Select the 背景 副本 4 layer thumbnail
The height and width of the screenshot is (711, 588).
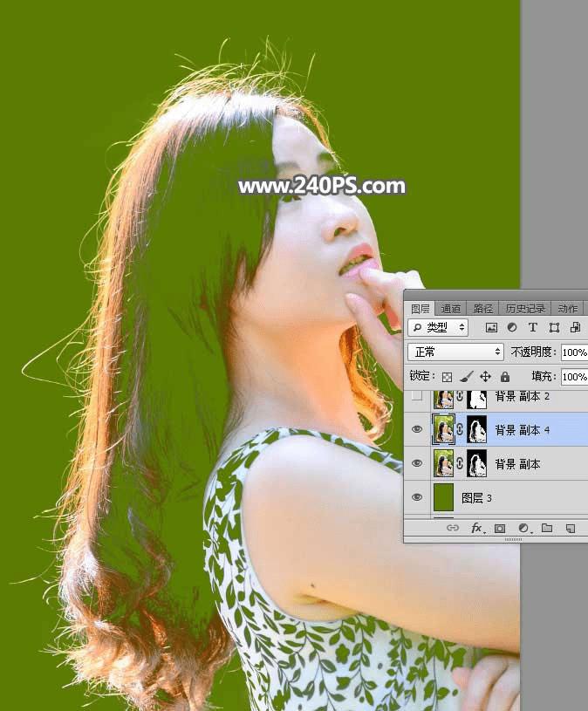pyautogui.click(x=444, y=429)
